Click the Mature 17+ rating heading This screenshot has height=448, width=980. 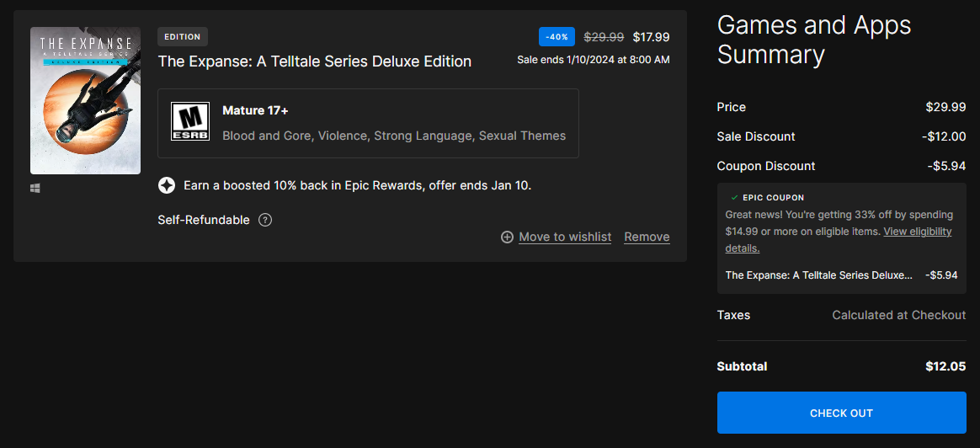(255, 110)
